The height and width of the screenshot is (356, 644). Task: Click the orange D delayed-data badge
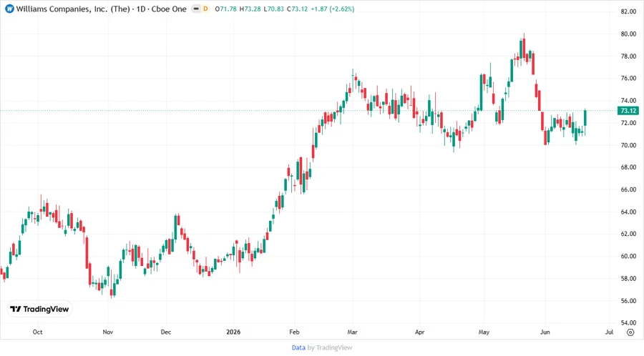[x=205, y=9]
